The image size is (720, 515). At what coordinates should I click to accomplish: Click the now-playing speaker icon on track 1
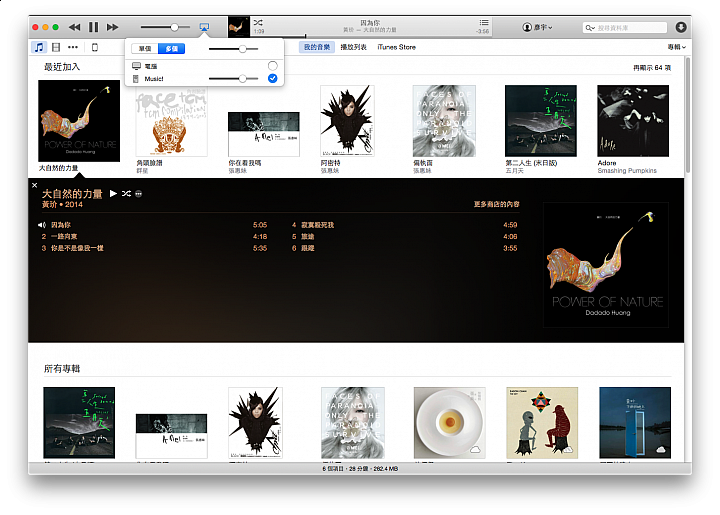42,225
